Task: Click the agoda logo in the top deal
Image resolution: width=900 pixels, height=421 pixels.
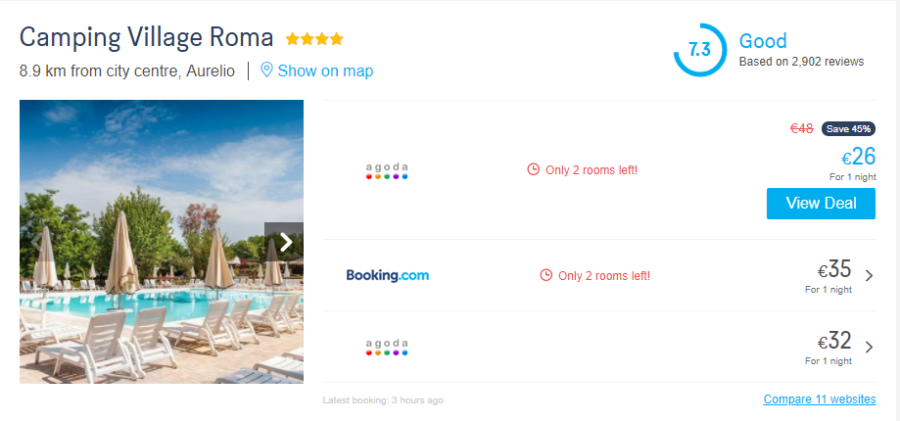Action: point(387,170)
